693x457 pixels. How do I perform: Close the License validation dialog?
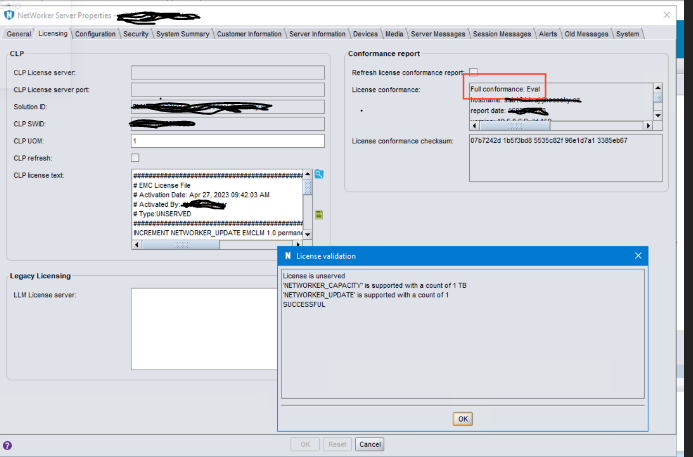tap(638, 256)
